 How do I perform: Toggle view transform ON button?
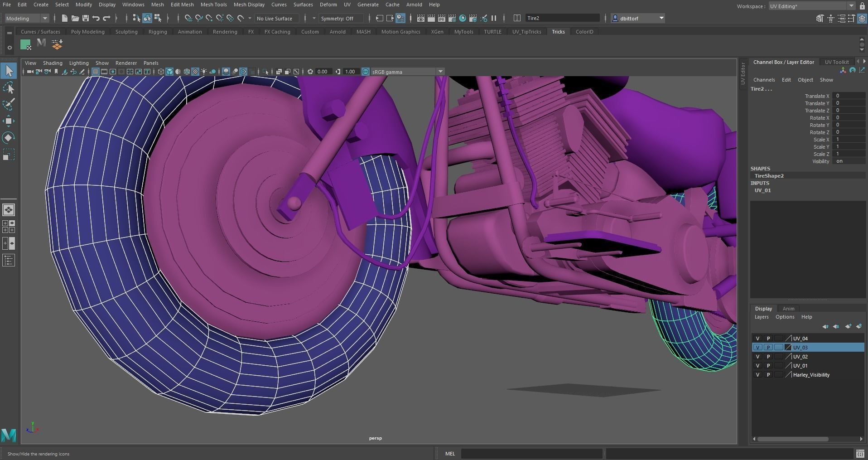point(366,72)
